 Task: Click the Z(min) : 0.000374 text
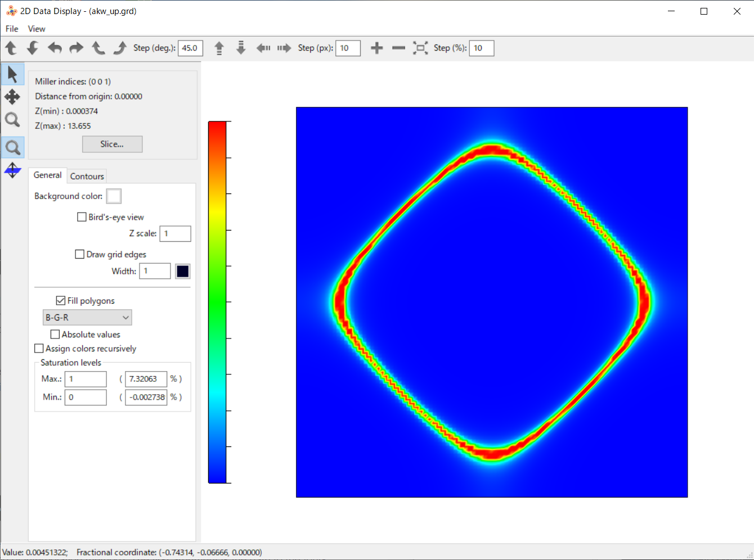click(x=66, y=111)
